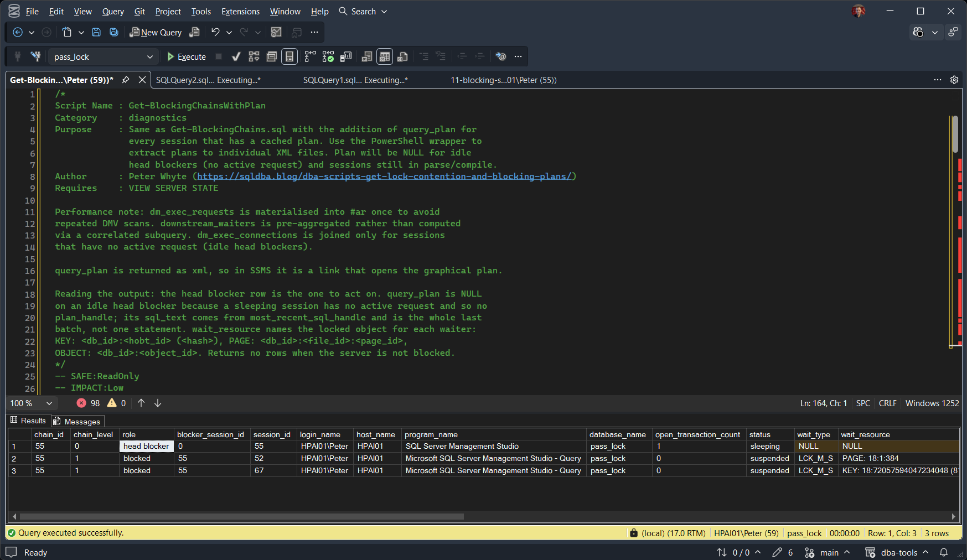Open the dba-tools repository selector
Viewport: 967px width, 560px height.
pyautogui.click(x=897, y=552)
